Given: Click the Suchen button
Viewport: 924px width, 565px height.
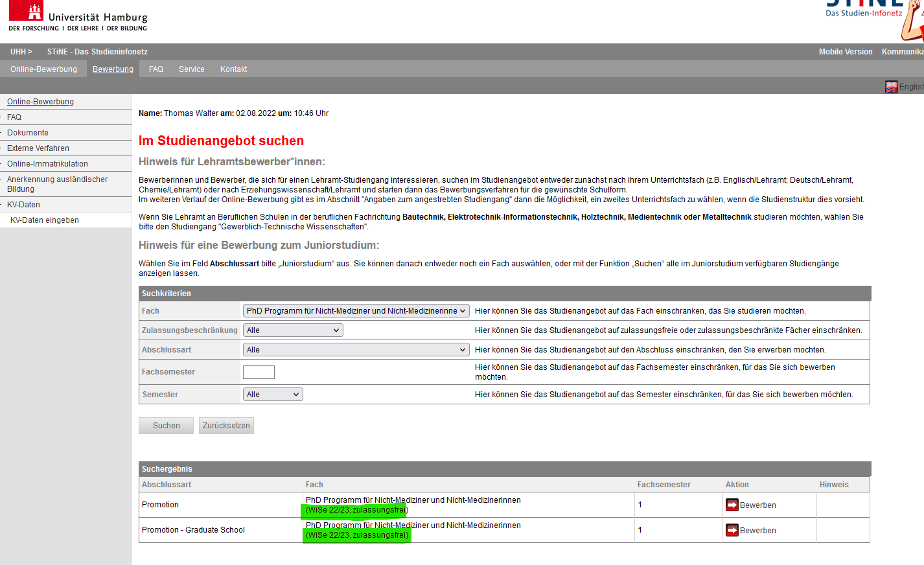Looking at the screenshot, I should point(167,426).
